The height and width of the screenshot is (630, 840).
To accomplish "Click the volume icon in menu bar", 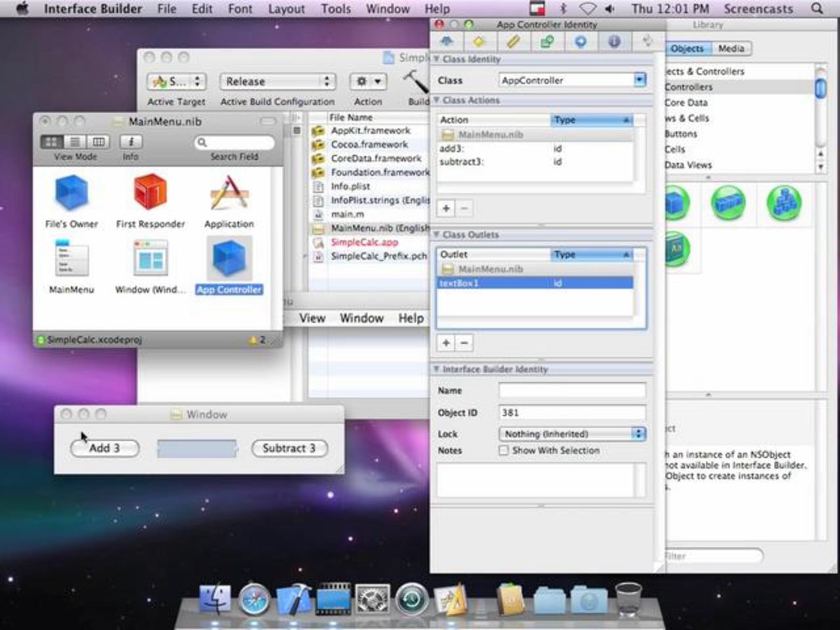I will point(610,8).
